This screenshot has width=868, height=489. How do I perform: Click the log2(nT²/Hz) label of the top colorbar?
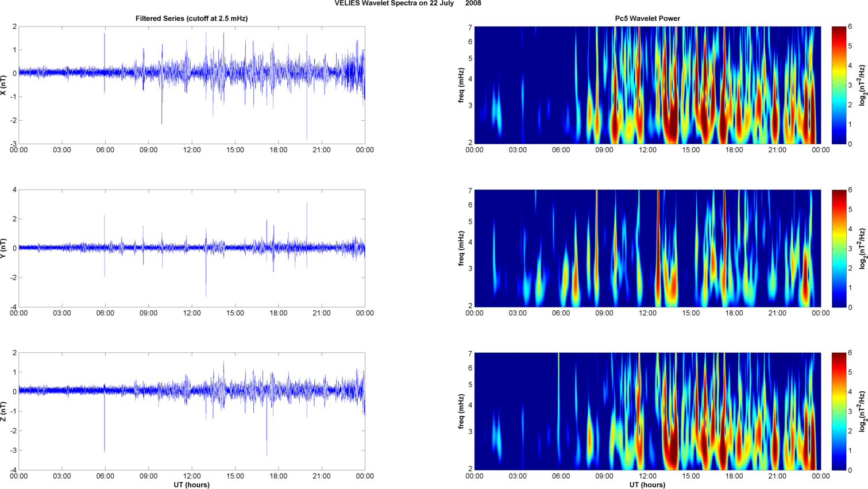[863, 85]
